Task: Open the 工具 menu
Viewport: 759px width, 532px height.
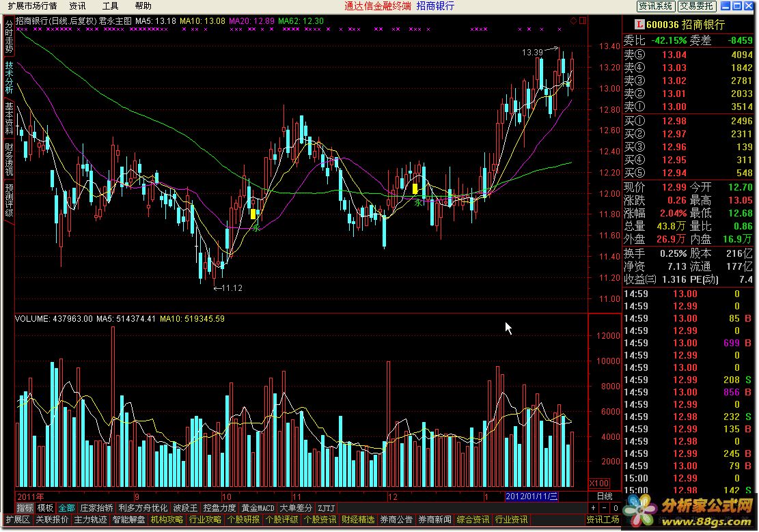Action: click(111, 6)
